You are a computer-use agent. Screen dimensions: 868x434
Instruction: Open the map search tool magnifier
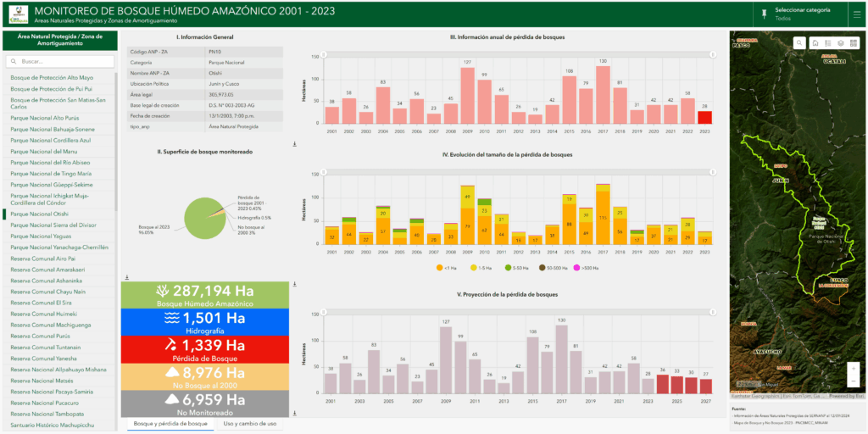tap(800, 42)
